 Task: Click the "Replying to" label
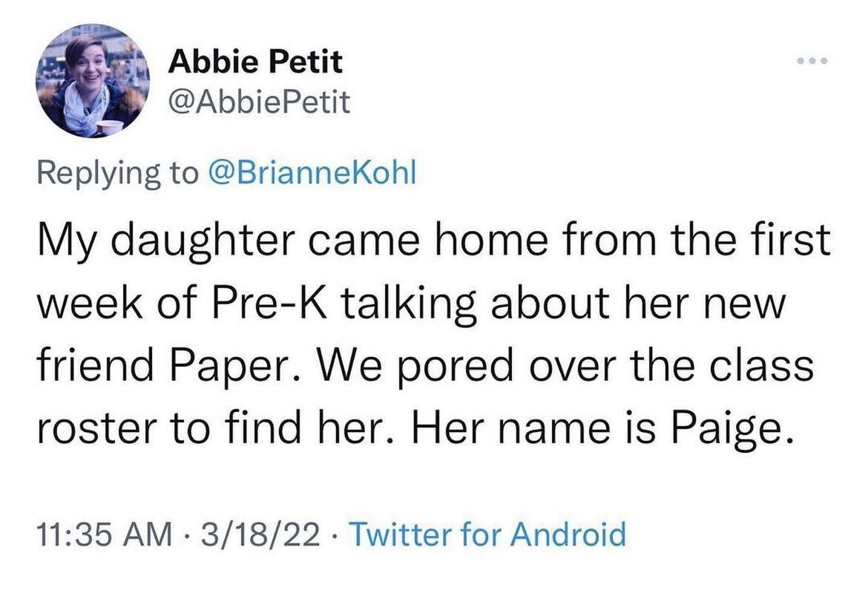coord(117,174)
